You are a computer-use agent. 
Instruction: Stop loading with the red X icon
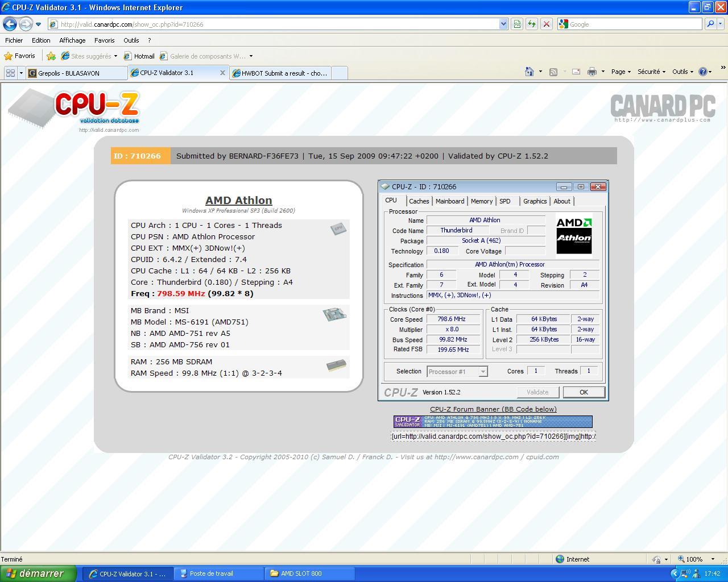(547, 24)
